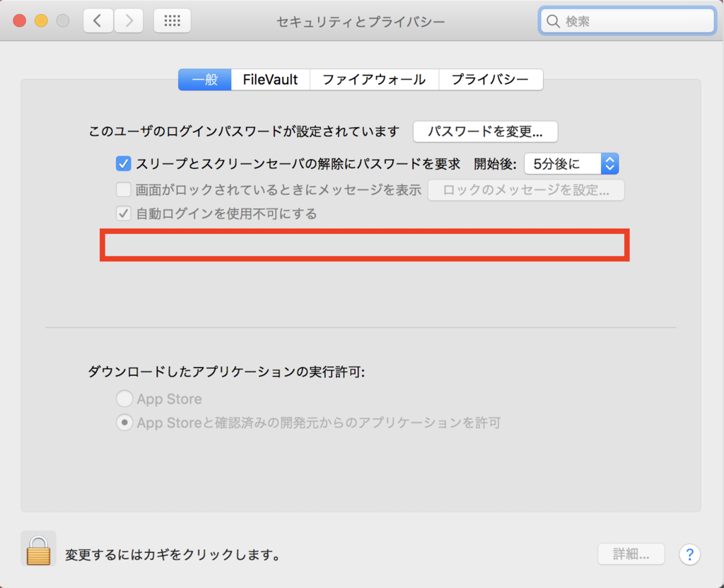Open the ファイアウォール tab

[375, 79]
